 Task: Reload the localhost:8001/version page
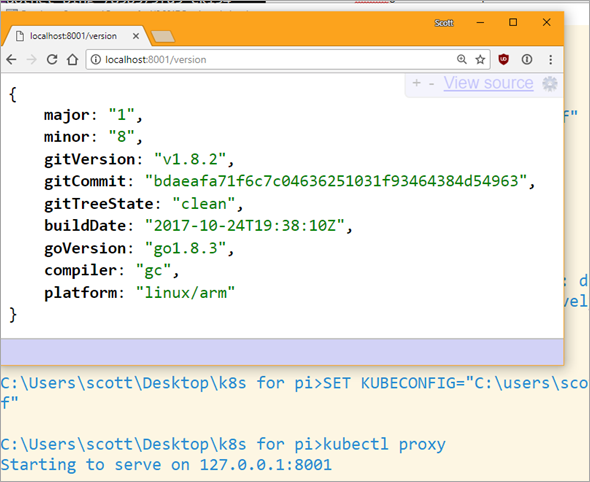click(52, 59)
